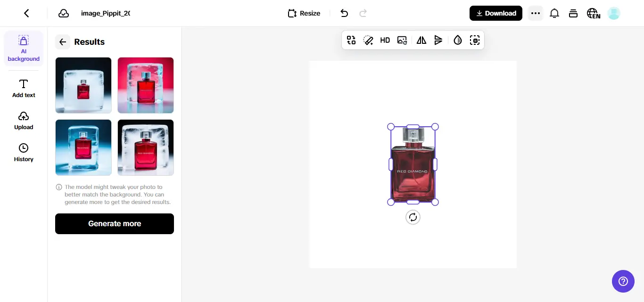This screenshot has height=302, width=644.
Task: Open the opacity droplet tool
Action: point(457,41)
